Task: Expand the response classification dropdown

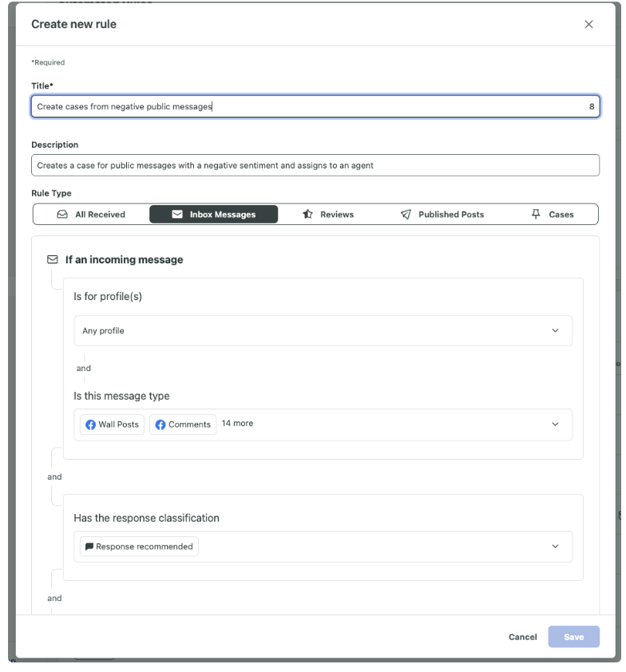Action: pyautogui.click(x=323, y=547)
